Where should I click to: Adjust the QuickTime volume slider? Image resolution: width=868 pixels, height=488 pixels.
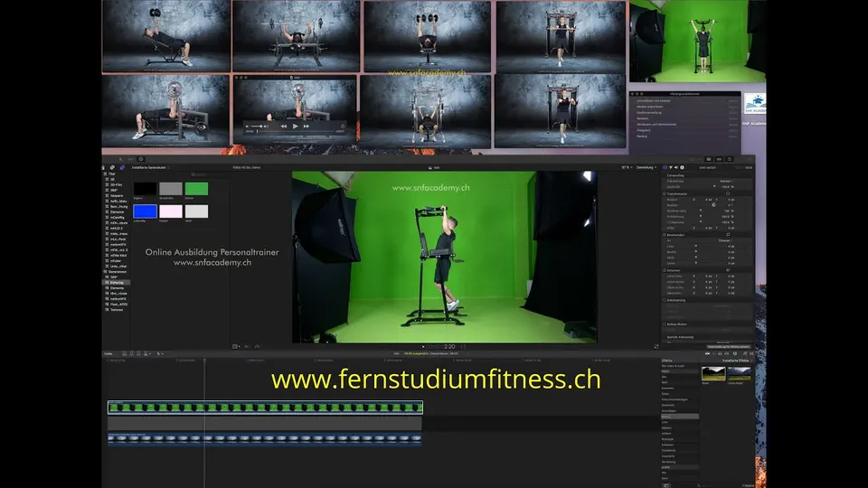click(258, 127)
